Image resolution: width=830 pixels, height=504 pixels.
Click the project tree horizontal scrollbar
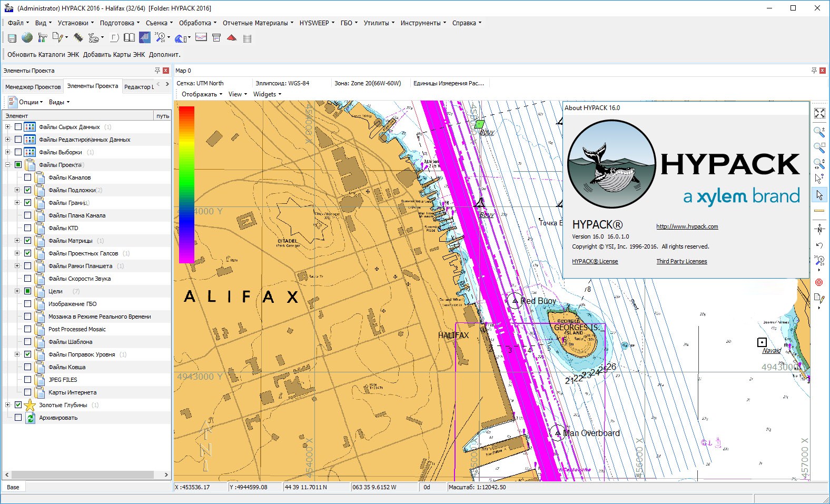pyautogui.click(x=87, y=475)
